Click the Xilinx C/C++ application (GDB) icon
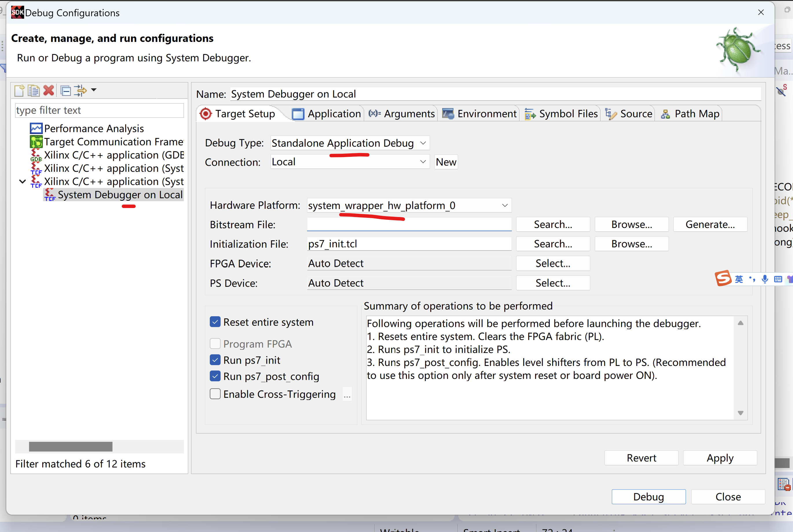Viewport: 793px width, 532px height. pos(36,155)
